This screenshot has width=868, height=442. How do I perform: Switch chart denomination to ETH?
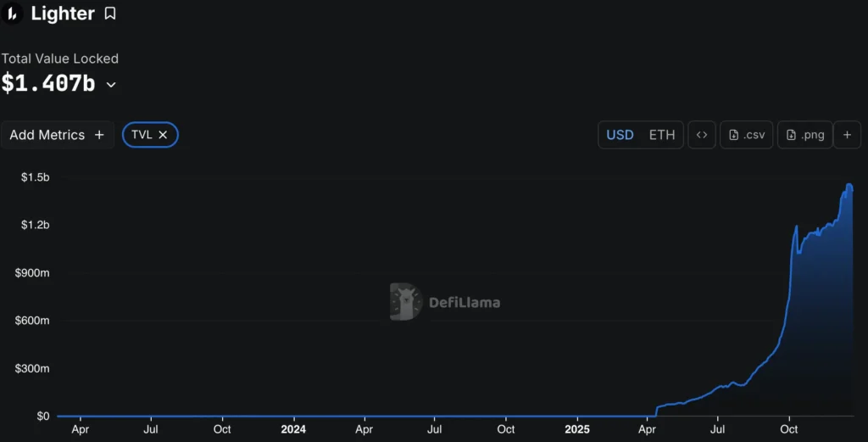pos(662,135)
